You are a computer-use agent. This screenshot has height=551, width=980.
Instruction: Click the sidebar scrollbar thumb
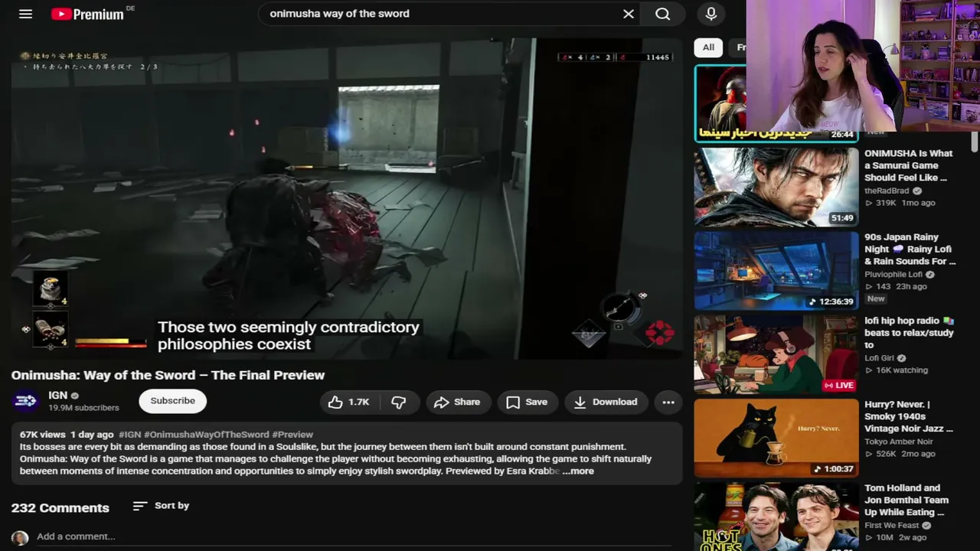point(975,142)
